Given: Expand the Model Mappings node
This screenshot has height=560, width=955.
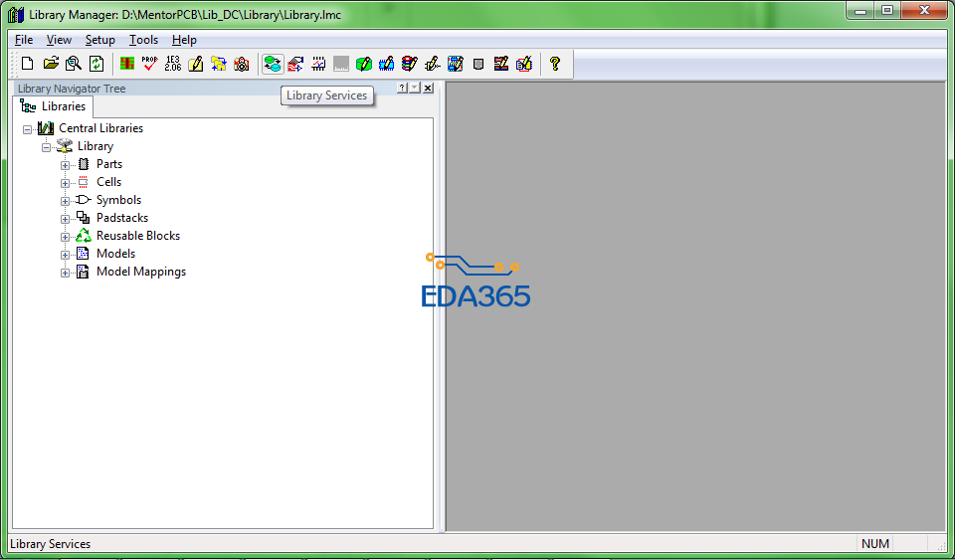Looking at the screenshot, I should click(x=66, y=273).
